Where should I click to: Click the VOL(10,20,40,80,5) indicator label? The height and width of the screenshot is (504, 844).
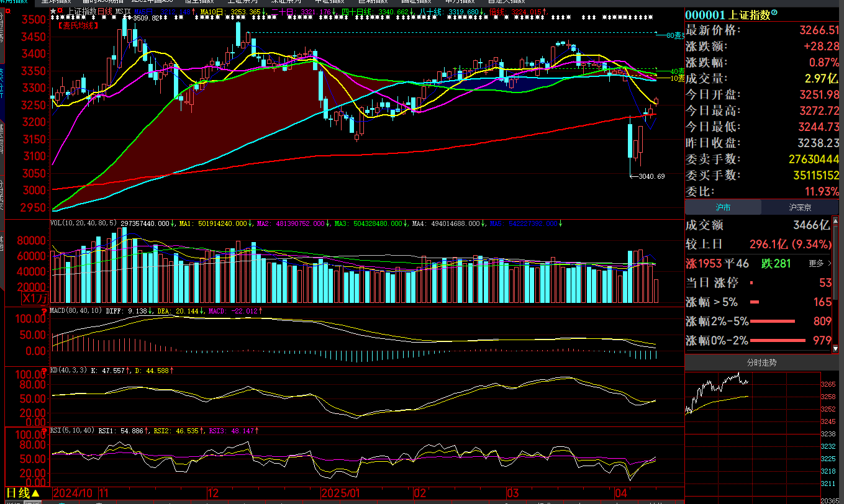click(x=83, y=223)
